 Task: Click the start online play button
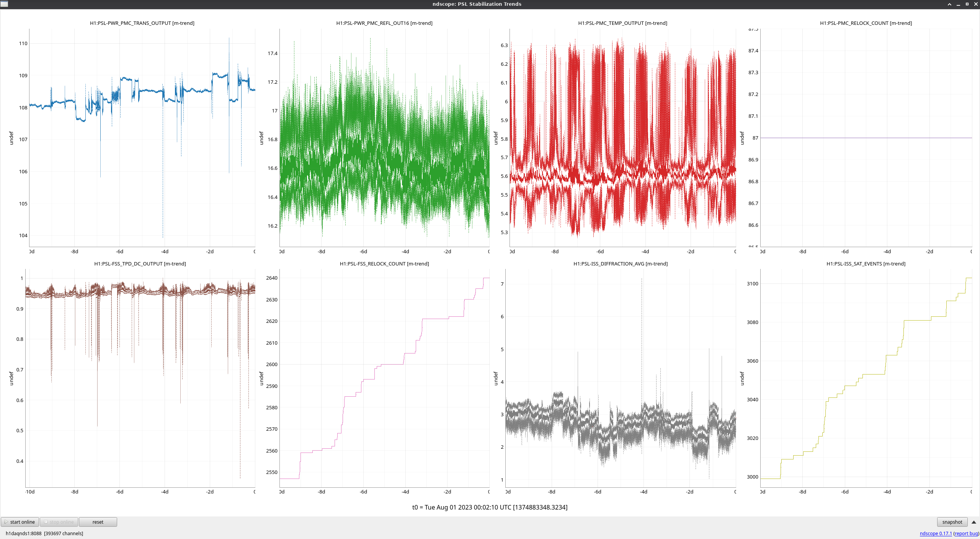20,522
